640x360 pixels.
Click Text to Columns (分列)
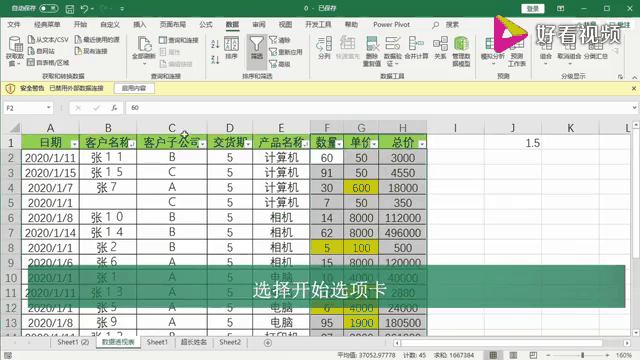click(x=324, y=48)
